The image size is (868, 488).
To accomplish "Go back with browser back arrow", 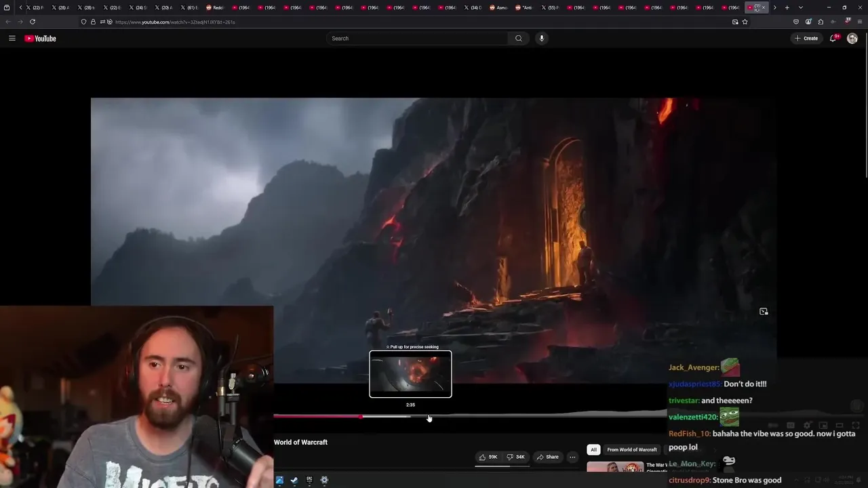I will [x=8, y=22].
